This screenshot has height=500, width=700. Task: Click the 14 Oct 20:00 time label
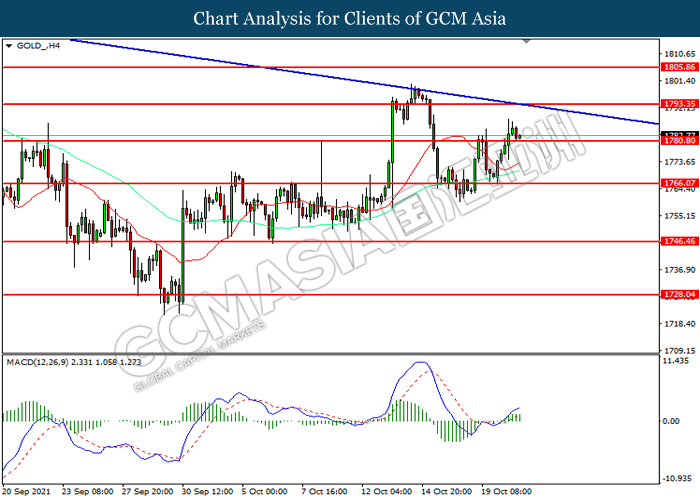(x=447, y=492)
